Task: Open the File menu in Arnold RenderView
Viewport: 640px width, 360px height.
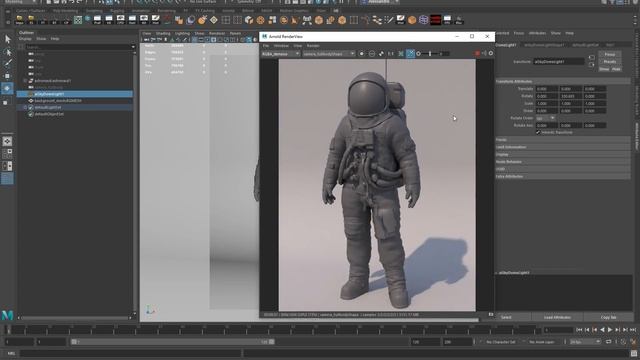Action: (266, 46)
